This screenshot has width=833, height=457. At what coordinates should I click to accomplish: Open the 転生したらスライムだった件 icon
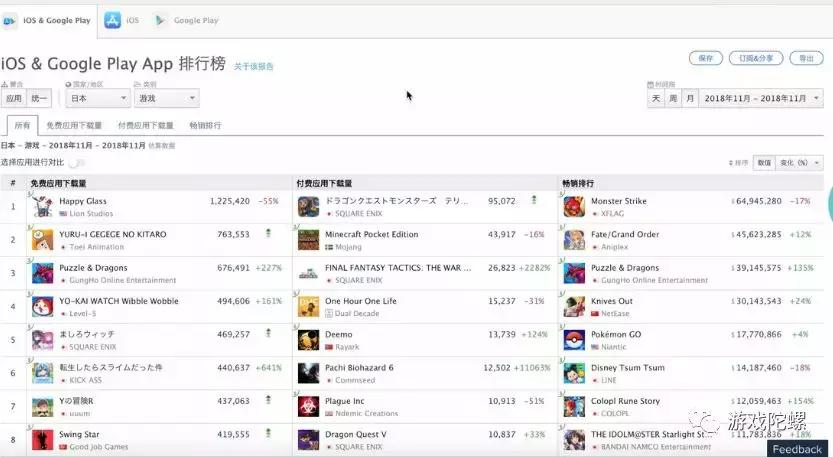point(42,373)
